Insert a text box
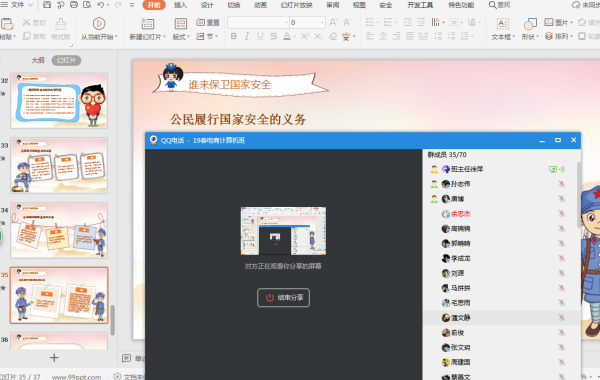This screenshot has height=380, width=600. (x=502, y=24)
